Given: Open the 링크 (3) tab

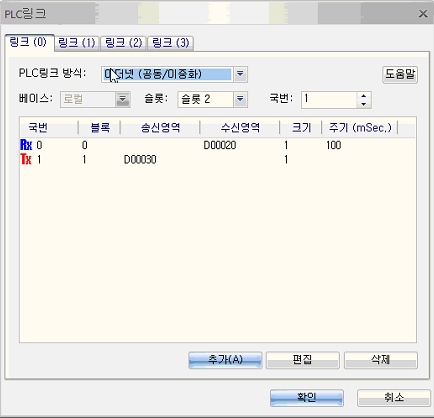Looking at the screenshot, I should pos(171,43).
